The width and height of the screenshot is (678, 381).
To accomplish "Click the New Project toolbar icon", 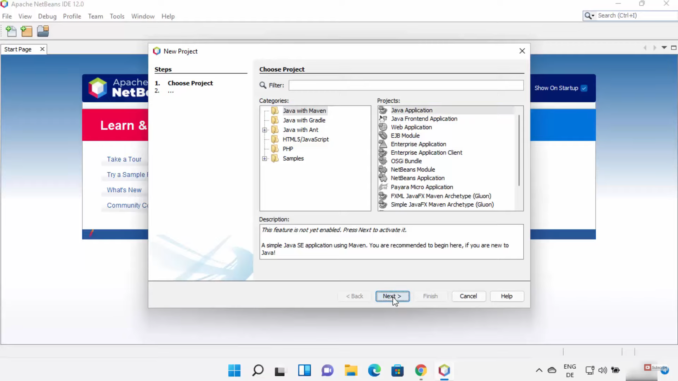I will (27, 31).
